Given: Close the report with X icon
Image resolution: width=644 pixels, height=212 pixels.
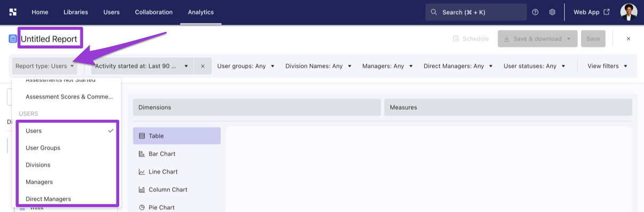Looking at the screenshot, I should point(629,39).
